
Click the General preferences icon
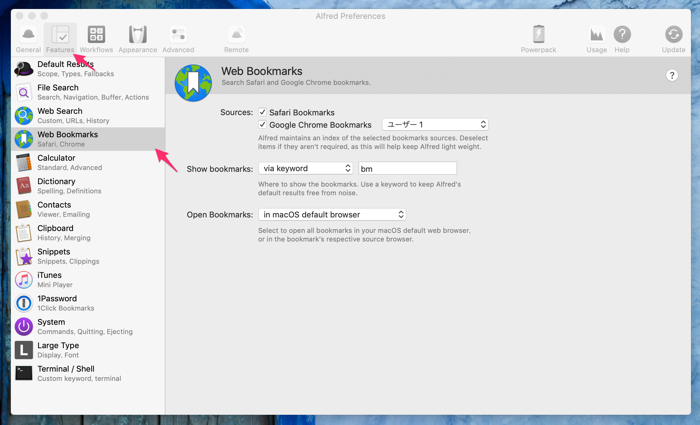pyautogui.click(x=28, y=38)
